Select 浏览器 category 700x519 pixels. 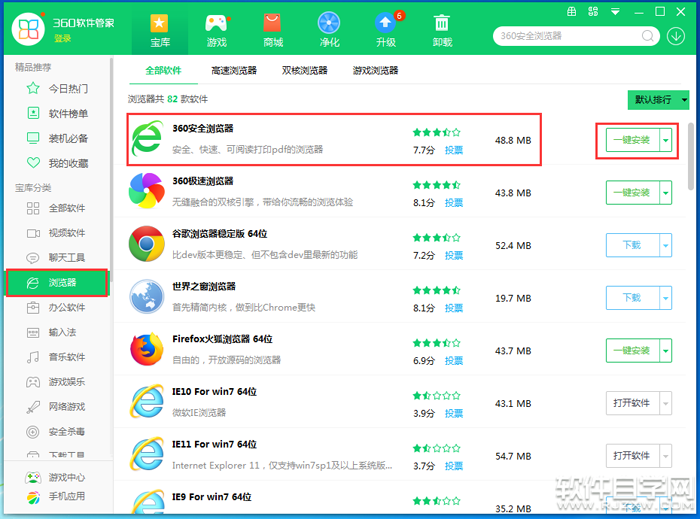click(x=57, y=282)
